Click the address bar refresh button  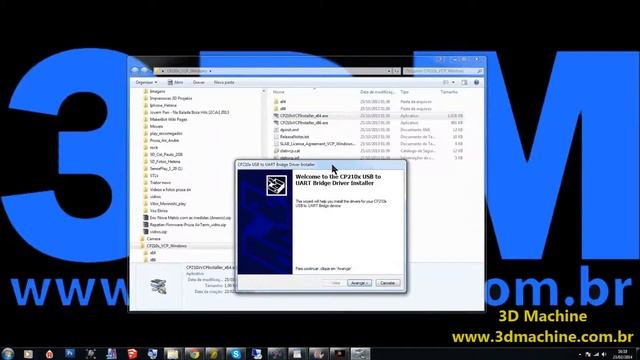tap(396, 71)
